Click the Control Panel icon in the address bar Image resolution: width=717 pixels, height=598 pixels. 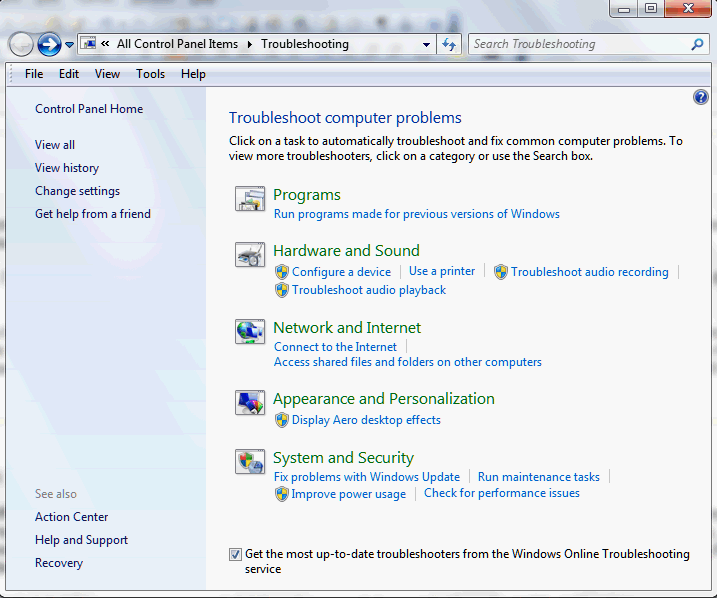(88, 43)
